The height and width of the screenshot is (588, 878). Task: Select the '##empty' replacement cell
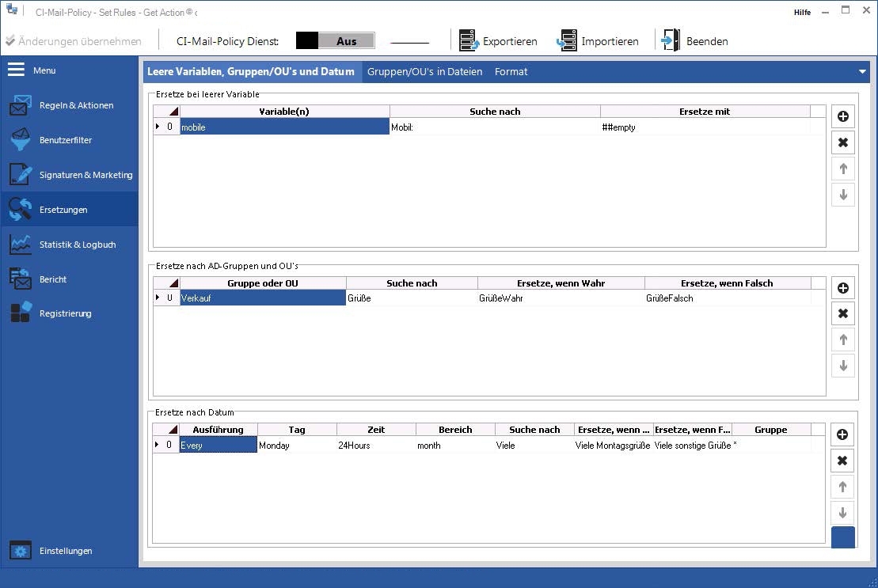[705, 127]
